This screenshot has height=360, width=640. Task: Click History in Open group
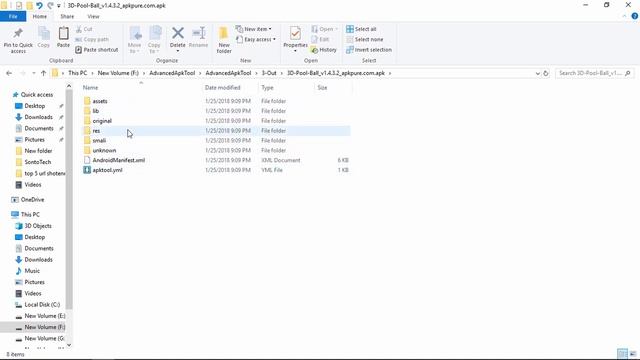(x=324, y=50)
